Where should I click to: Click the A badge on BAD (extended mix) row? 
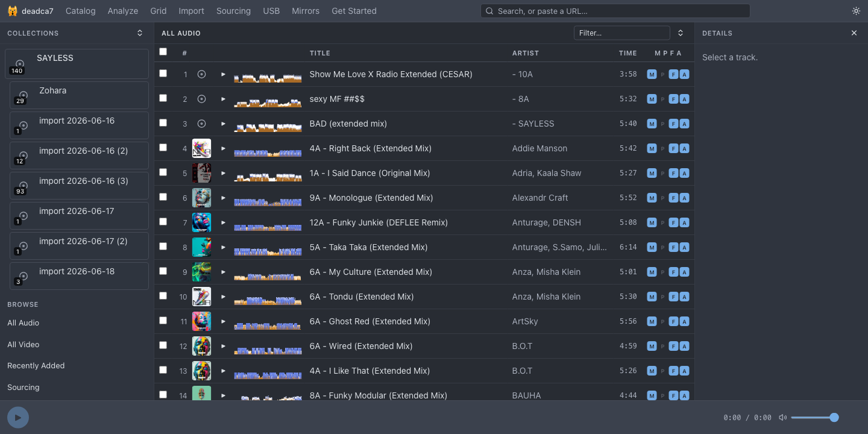tap(684, 124)
